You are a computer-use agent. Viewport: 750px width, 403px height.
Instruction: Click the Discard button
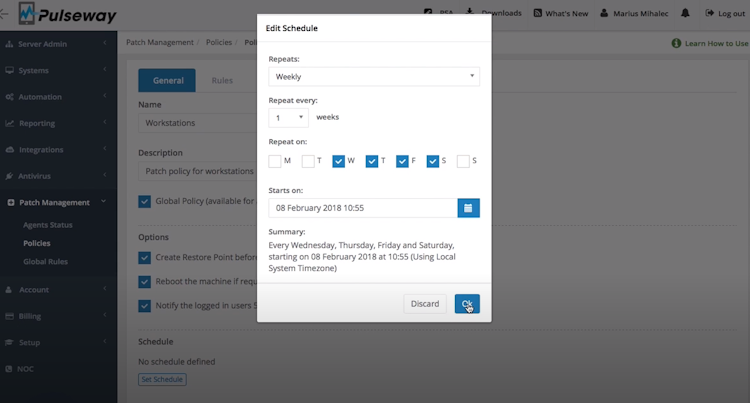425,304
